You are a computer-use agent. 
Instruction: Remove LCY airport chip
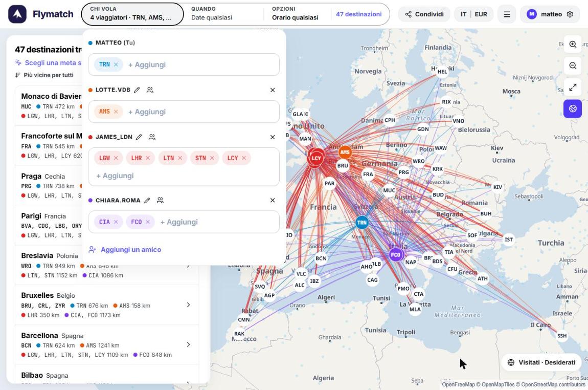(244, 158)
